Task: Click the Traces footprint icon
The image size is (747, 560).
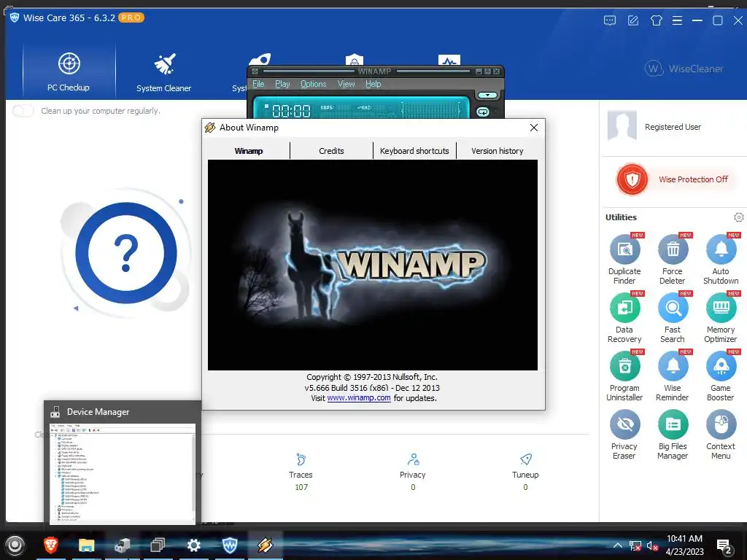Action: 301,459
